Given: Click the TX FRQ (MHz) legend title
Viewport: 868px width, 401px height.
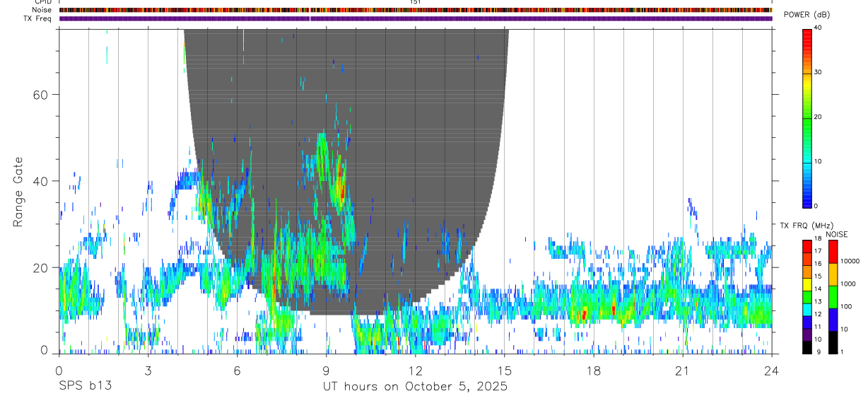Looking at the screenshot, I should 807,226.
